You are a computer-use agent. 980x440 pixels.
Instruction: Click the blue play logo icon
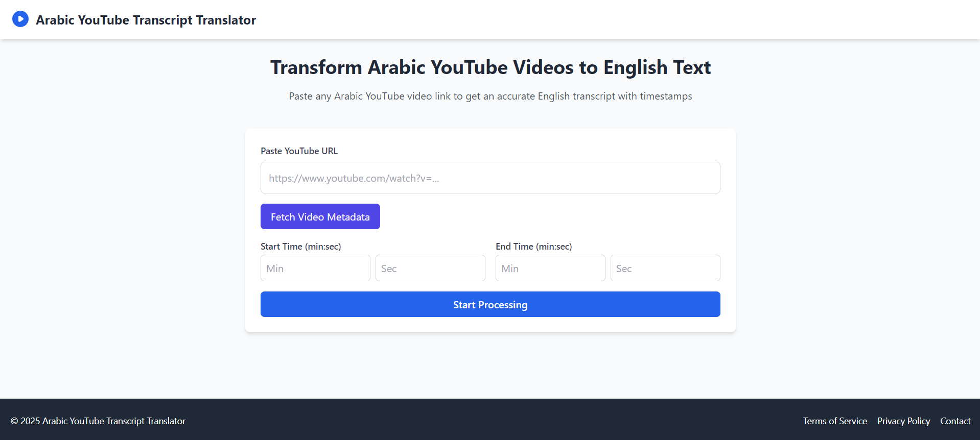[20, 19]
